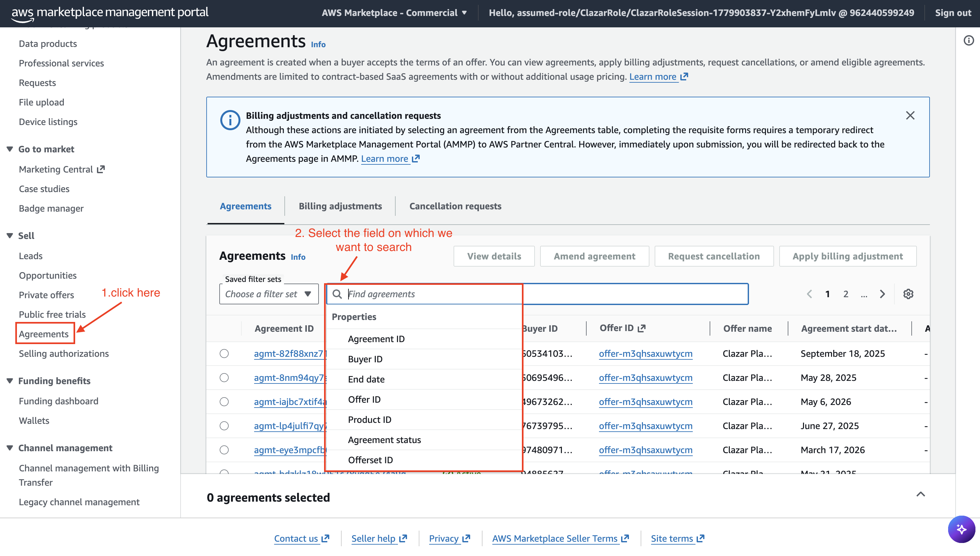The image size is (980, 556).
Task: Select radio button for agmt-8nm94qy7 agreement
Action: coord(224,378)
